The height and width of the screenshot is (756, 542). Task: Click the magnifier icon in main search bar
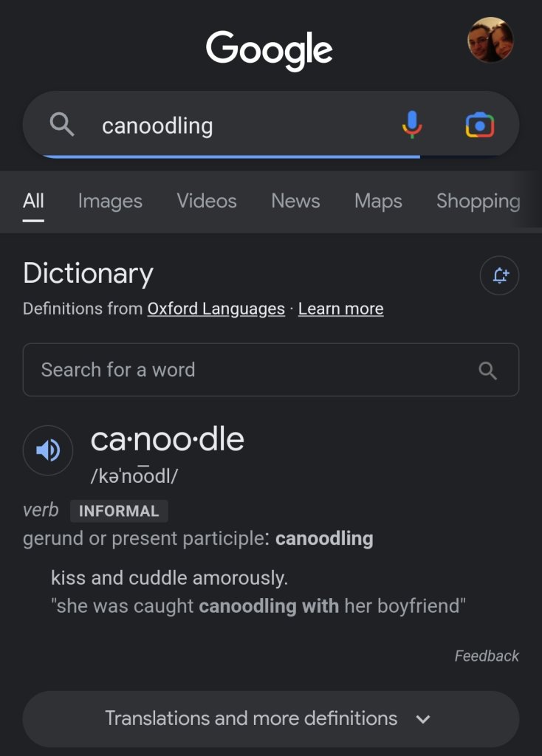62,126
